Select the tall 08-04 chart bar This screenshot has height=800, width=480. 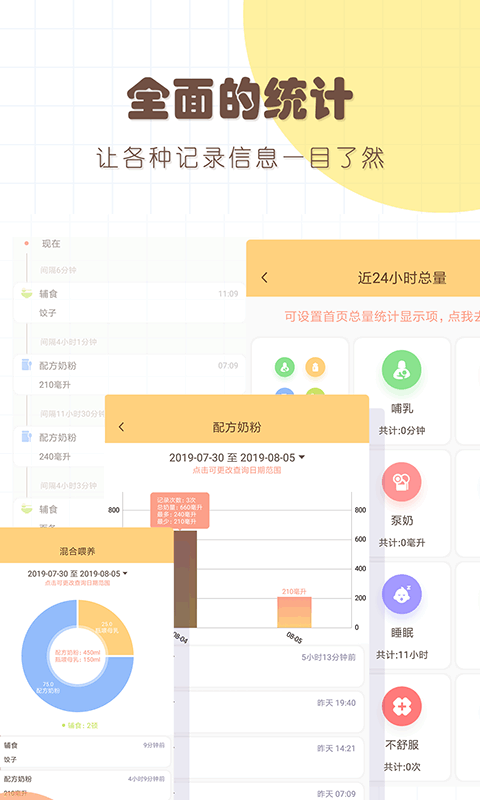coord(185,579)
